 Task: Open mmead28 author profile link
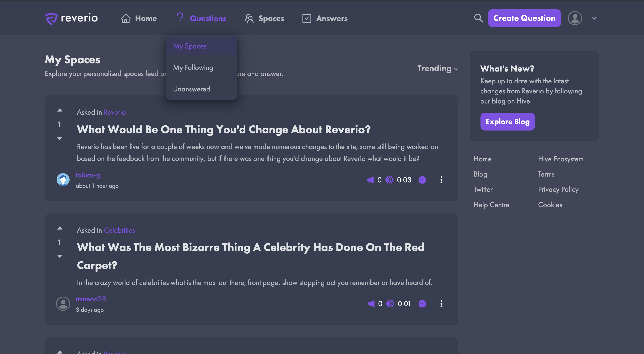coord(91,299)
